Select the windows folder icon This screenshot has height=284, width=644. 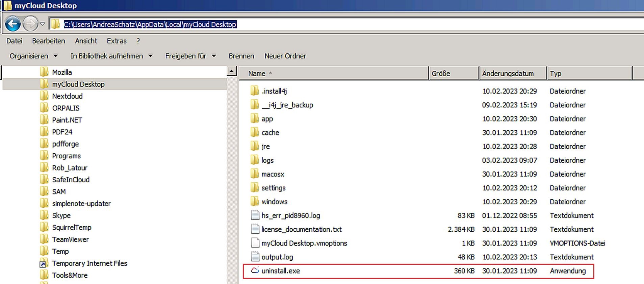pyautogui.click(x=255, y=202)
